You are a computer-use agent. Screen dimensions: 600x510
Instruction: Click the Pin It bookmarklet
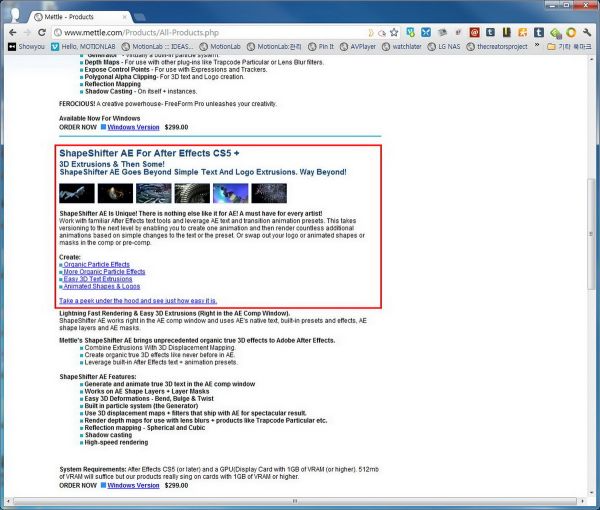pyautogui.click(x=321, y=47)
